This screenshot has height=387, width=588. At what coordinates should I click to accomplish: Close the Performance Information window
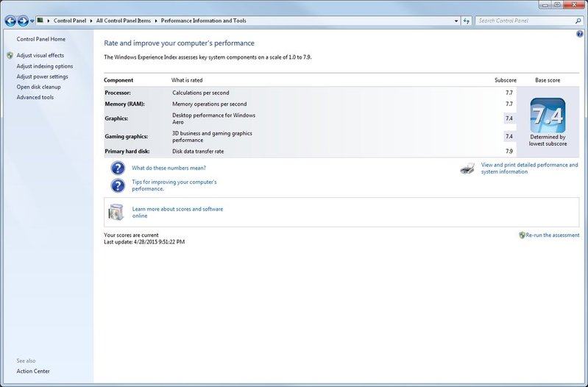point(573,4)
